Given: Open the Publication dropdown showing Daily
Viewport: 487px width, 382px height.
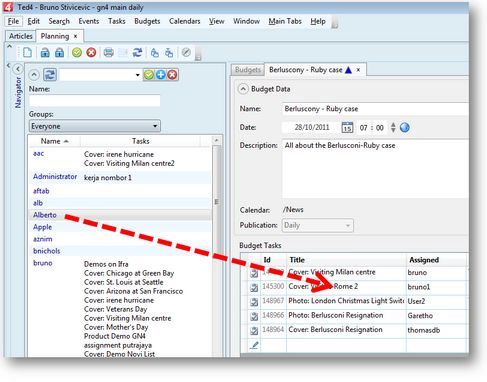Looking at the screenshot, I should click(x=318, y=225).
